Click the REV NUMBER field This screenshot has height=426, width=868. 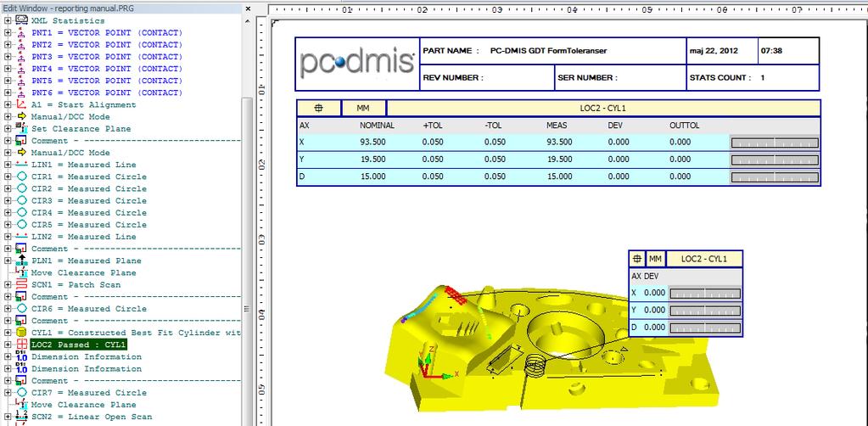coord(487,77)
